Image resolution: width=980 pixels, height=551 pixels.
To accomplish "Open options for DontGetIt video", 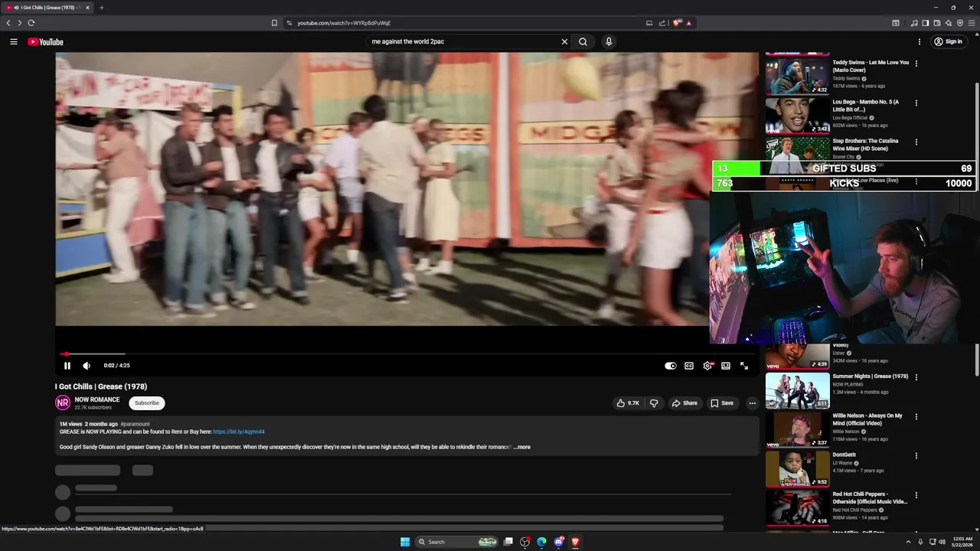I will [x=916, y=455].
